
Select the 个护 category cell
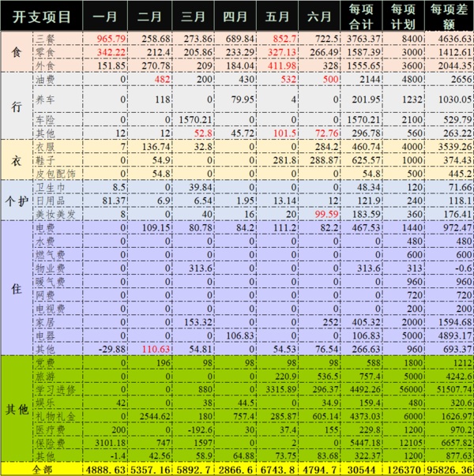17,201
